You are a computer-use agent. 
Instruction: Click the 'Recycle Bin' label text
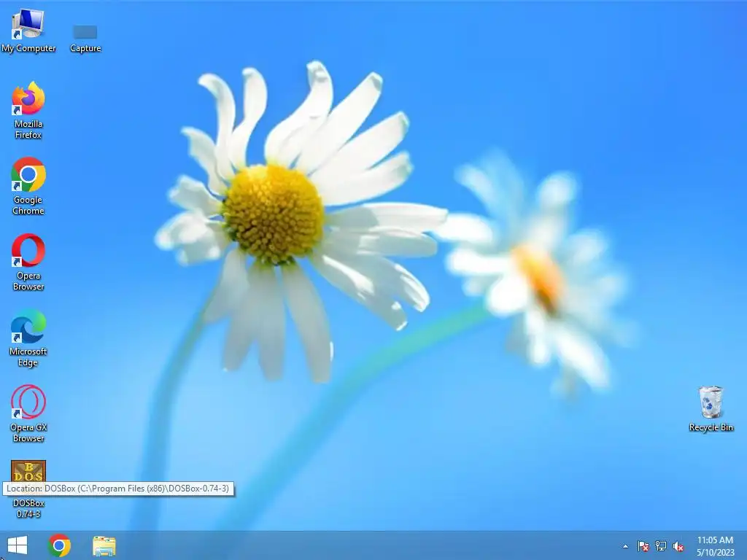coord(711,427)
